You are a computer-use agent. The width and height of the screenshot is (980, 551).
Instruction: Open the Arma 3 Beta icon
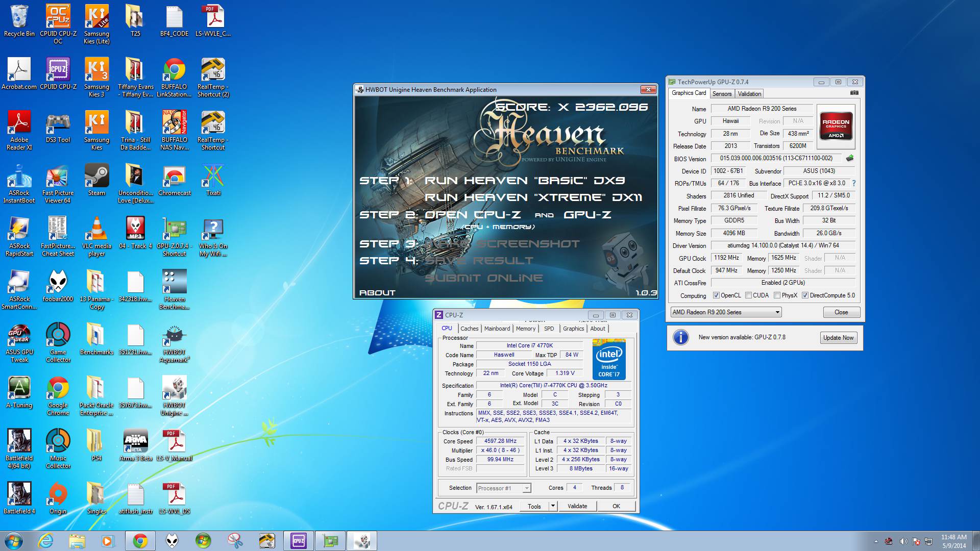[135, 445]
